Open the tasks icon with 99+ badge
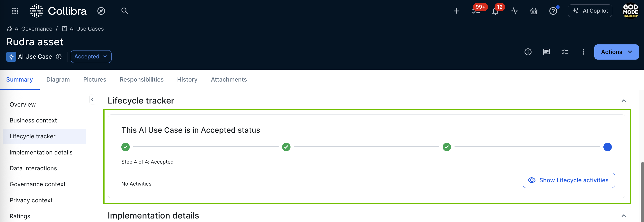The height and width of the screenshot is (222, 644). point(476,11)
